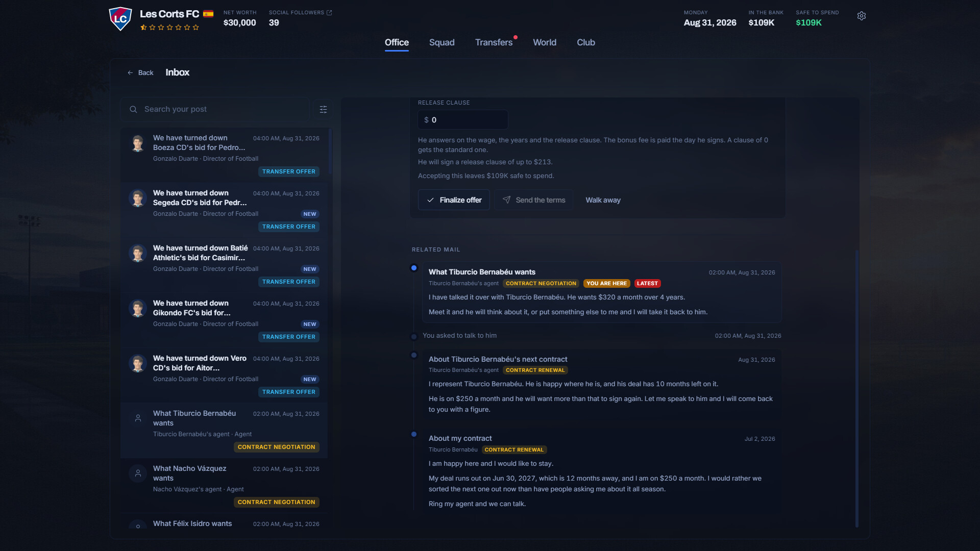Click the date Aug 31, 2026 in header
Screen dimensions: 980x551
coord(710,23)
